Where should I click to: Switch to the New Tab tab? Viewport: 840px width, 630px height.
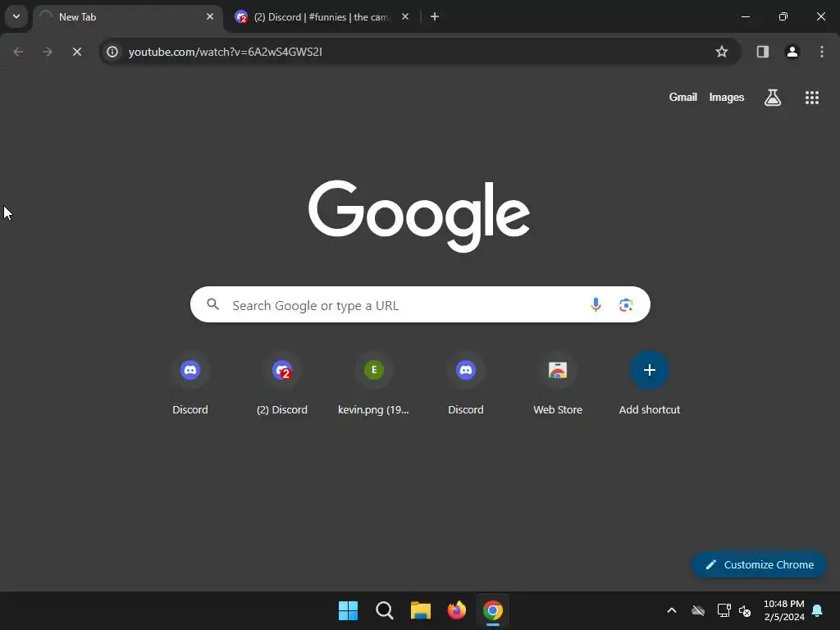point(127,16)
